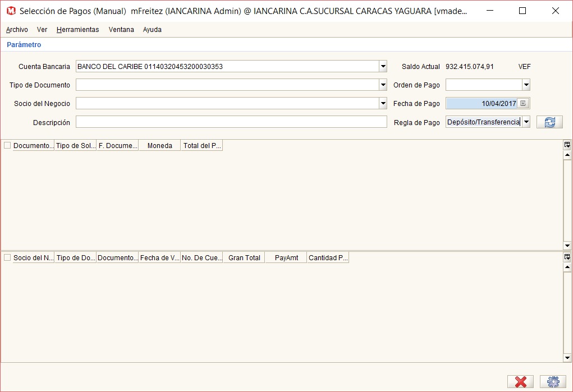Click the Saldo Actual value 932.415.074,91
This screenshot has height=392, width=573.
click(x=470, y=67)
